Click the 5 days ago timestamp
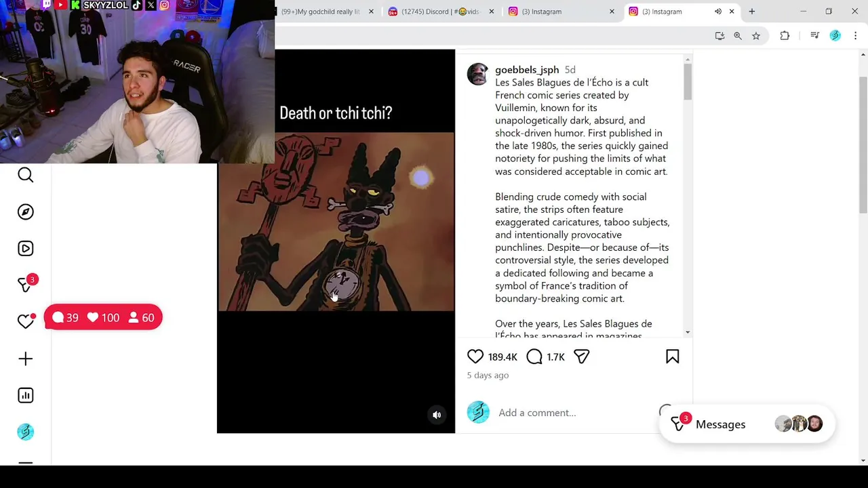 coord(488,375)
